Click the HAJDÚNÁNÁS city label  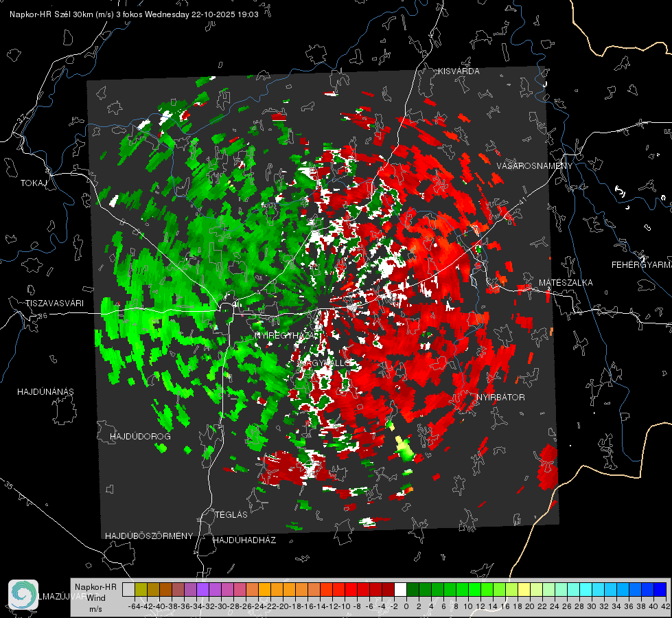tap(45, 391)
